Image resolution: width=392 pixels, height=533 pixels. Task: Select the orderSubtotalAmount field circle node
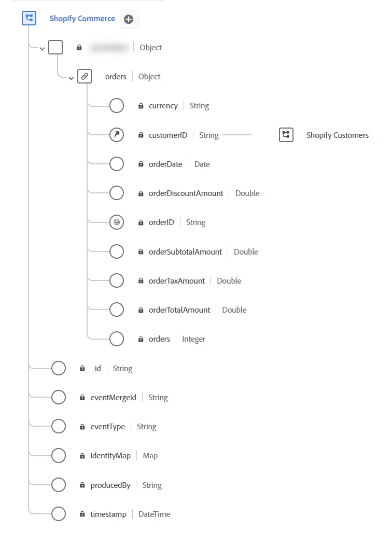(x=117, y=251)
